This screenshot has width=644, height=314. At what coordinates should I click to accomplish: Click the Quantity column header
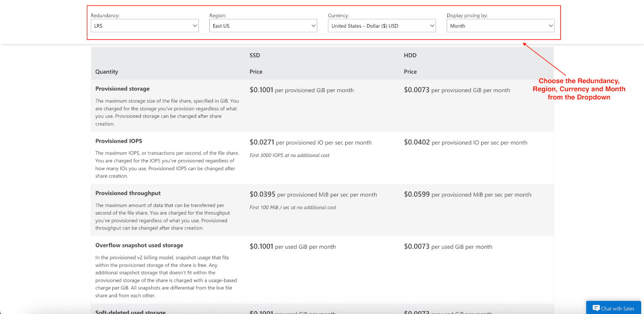[x=107, y=72]
